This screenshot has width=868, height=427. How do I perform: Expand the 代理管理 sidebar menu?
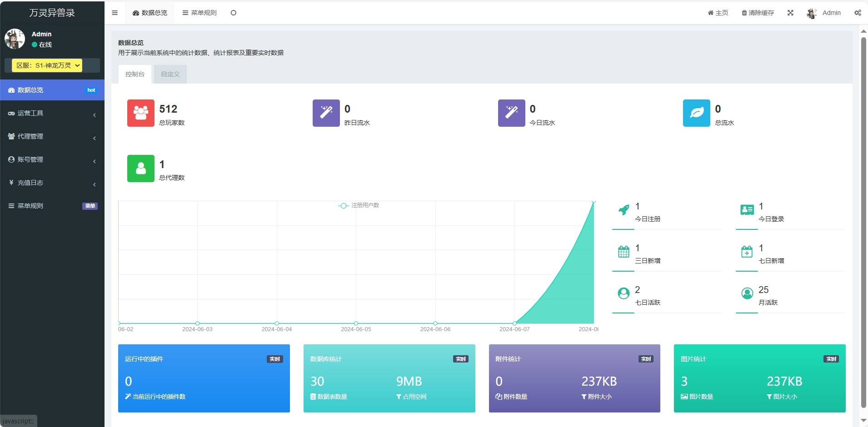[52, 136]
